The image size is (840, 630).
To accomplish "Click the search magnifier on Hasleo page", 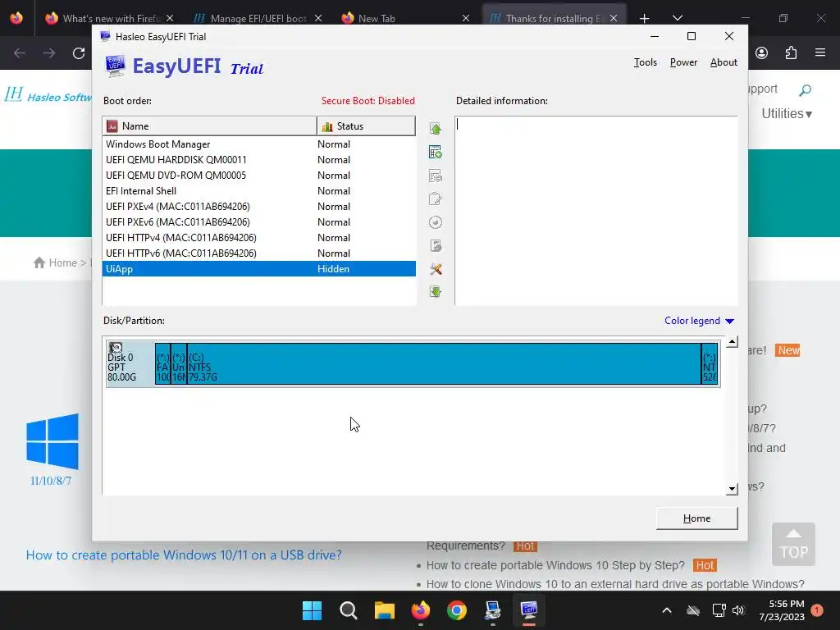I will click(805, 90).
